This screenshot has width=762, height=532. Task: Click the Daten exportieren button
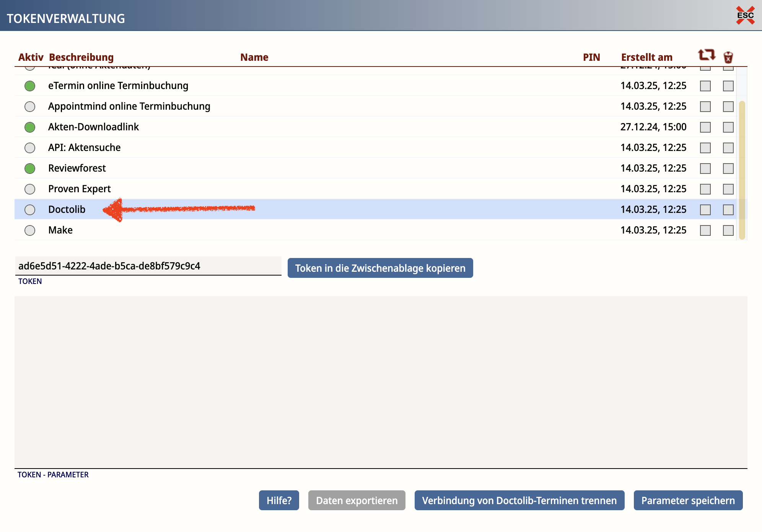pos(357,500)
